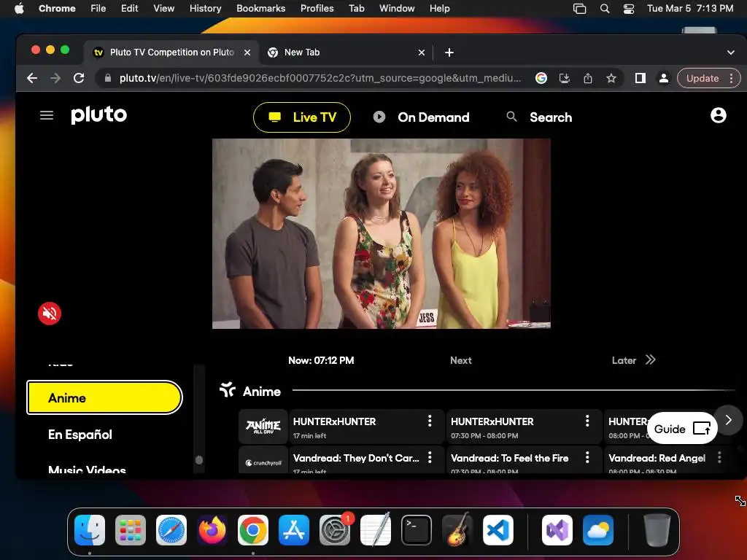747x560 pixels.
Task: Open Chrome profile avatar
Action: (663, 78)
